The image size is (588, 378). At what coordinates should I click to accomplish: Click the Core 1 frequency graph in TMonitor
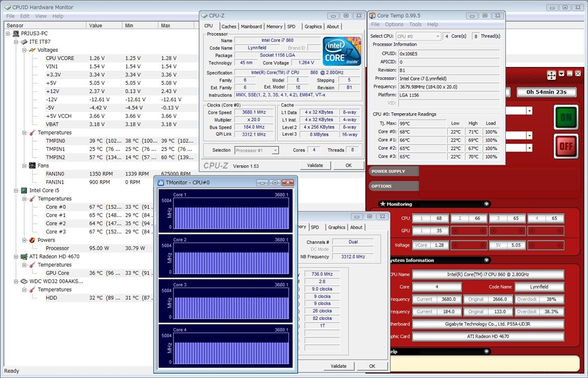(231, 215)
